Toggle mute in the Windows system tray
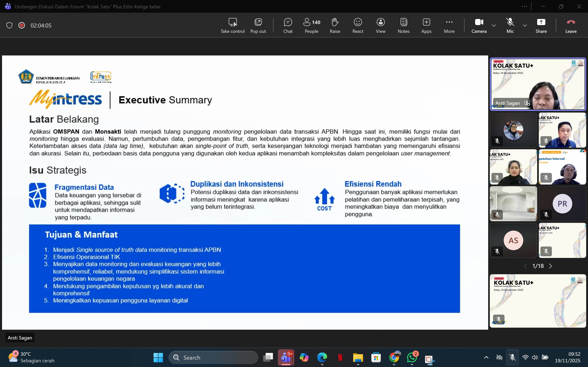 (x=512, y=357)
